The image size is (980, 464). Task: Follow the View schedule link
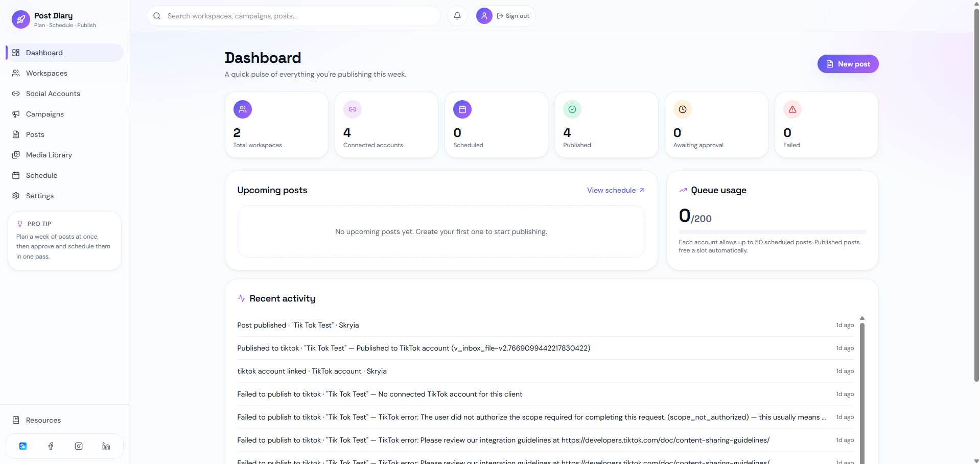[x=616, y=190]
